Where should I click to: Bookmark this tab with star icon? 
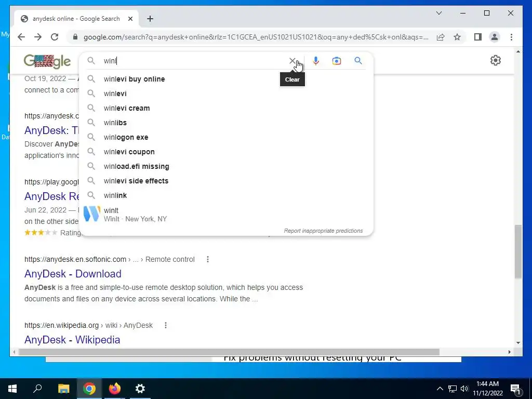point(457,37)
